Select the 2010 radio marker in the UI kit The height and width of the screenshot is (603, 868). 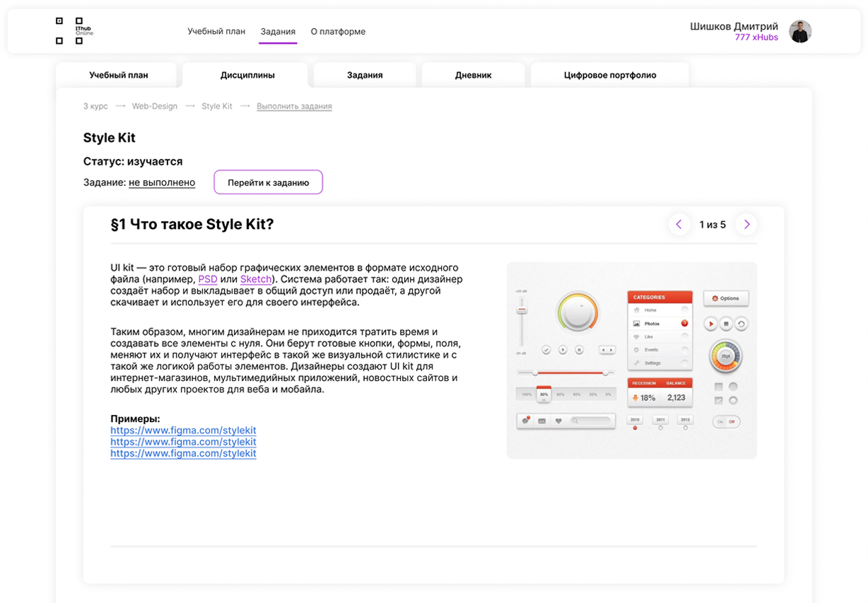(x=635, y=428)
